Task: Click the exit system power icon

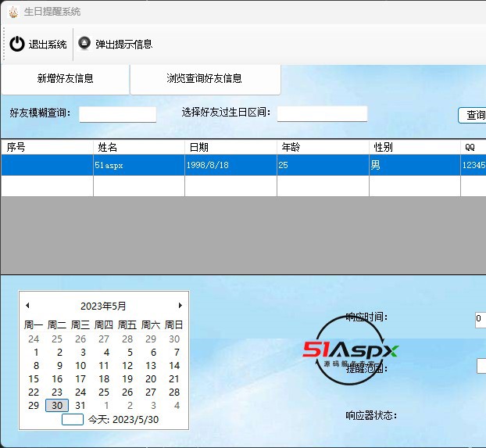Action: pos(17,45)
